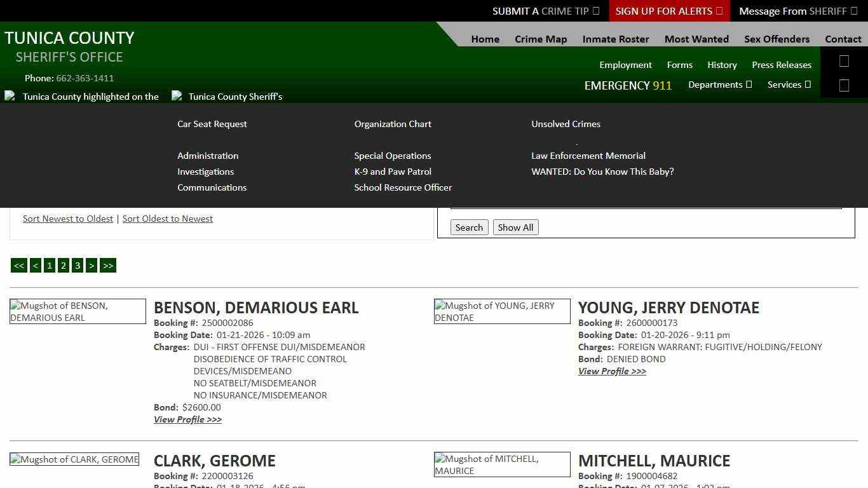This screenshot has height=488, width=868.
Task: Click the Show All button
Action: pos(515,227)
